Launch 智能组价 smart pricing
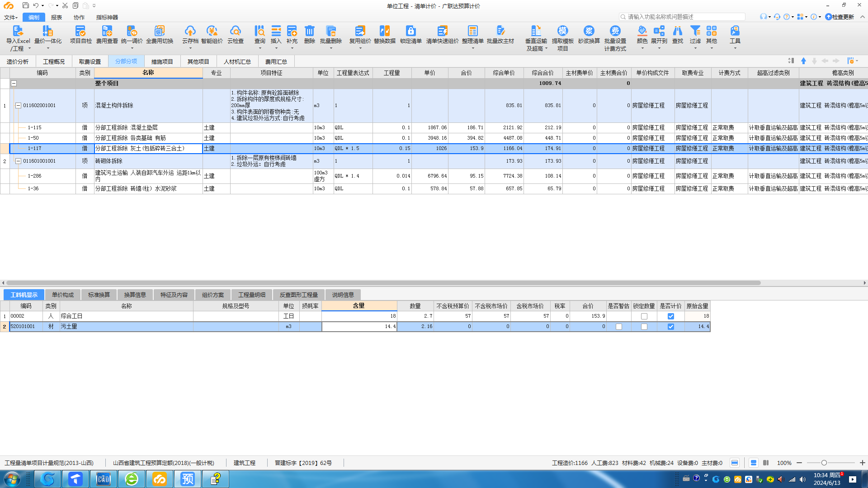 tap(212, 31)
